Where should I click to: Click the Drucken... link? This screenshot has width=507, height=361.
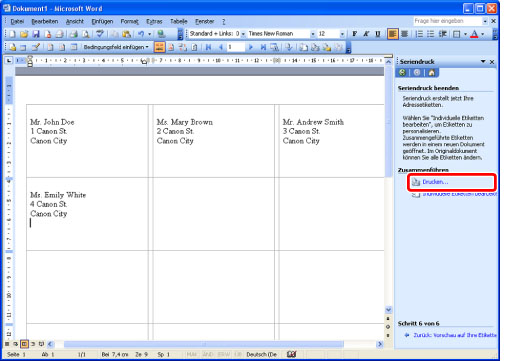coord(435,182)
